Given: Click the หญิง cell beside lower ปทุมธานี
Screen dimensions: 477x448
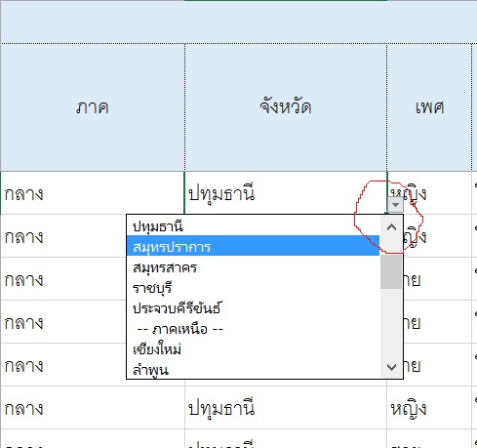Looking at the screenshot, I should tap(429, 408).
